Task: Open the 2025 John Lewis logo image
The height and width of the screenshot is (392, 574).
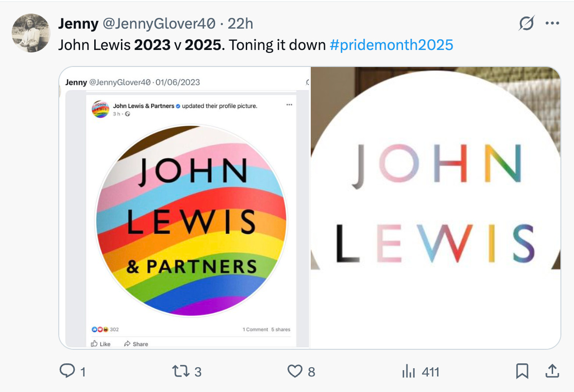Action: pyautogui.click(x=436, y=207)
